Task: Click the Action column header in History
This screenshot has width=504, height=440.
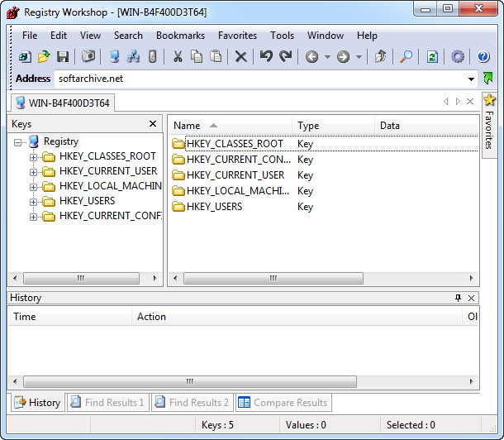Action: pyautogui.click(x=297, y=317)
